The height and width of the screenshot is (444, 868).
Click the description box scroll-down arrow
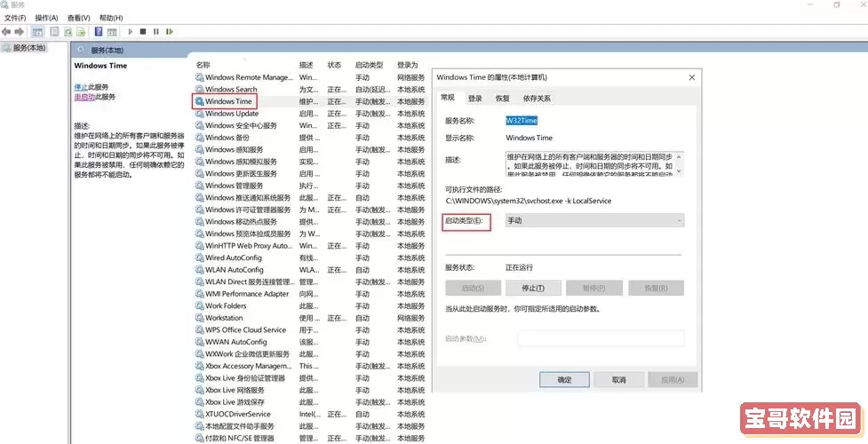point(679,170)
